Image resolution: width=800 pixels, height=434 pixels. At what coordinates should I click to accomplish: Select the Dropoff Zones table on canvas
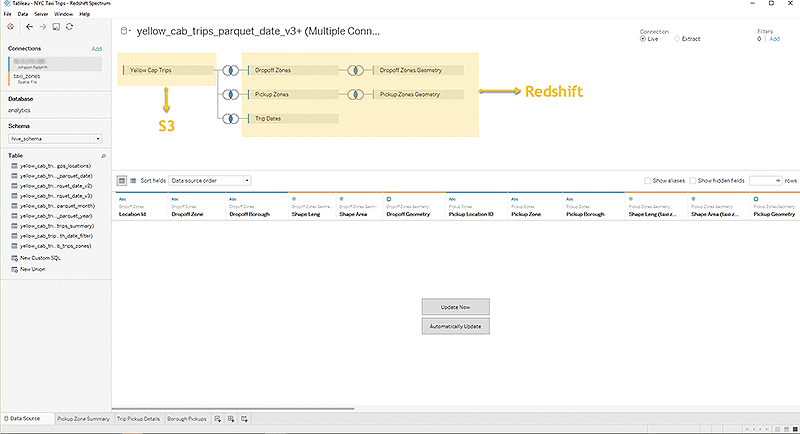[x=293, y=70]
